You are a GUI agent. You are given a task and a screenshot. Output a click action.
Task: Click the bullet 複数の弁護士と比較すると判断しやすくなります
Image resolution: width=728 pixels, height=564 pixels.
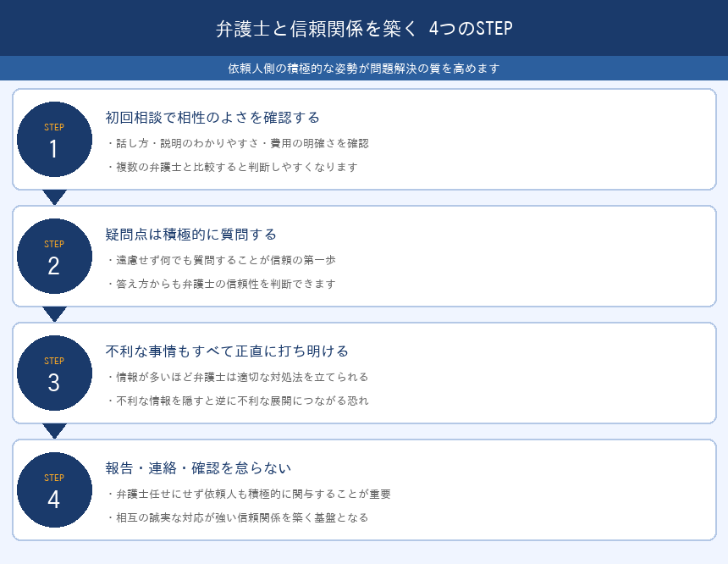pyautogui.click(x=232, y=167)
